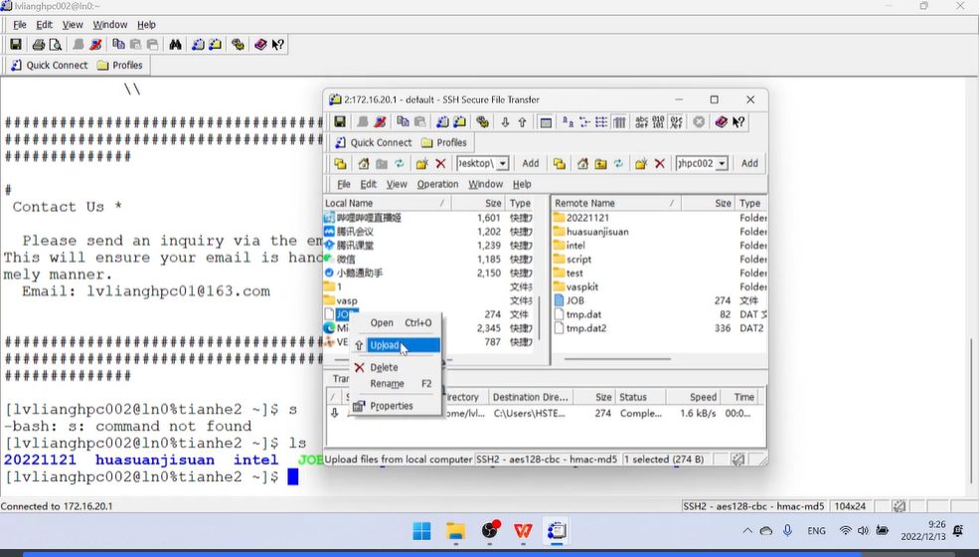Click the Status column header in the transfer list
The image size is (980, 557).
coord(640,397)
